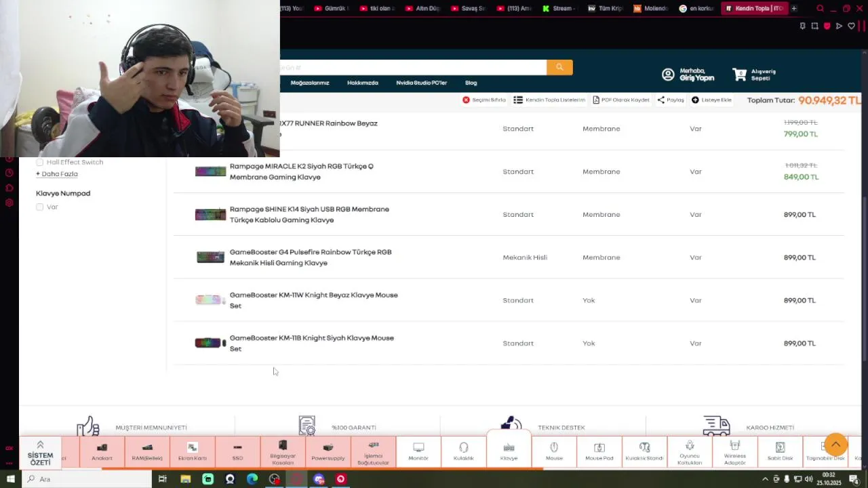Viewport: 868px width, 488px height.
Task: Select GameBooster KM-11W Knight Beyaz set
Action: click(313, 300)
